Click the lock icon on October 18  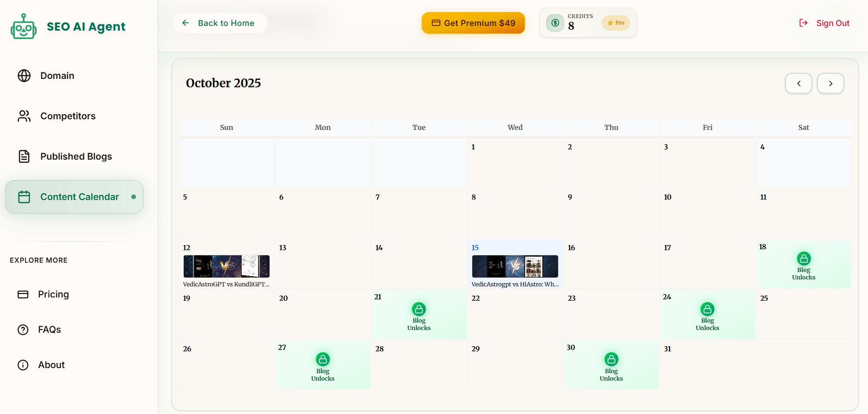pyautogui.click(x=804, y=259)
